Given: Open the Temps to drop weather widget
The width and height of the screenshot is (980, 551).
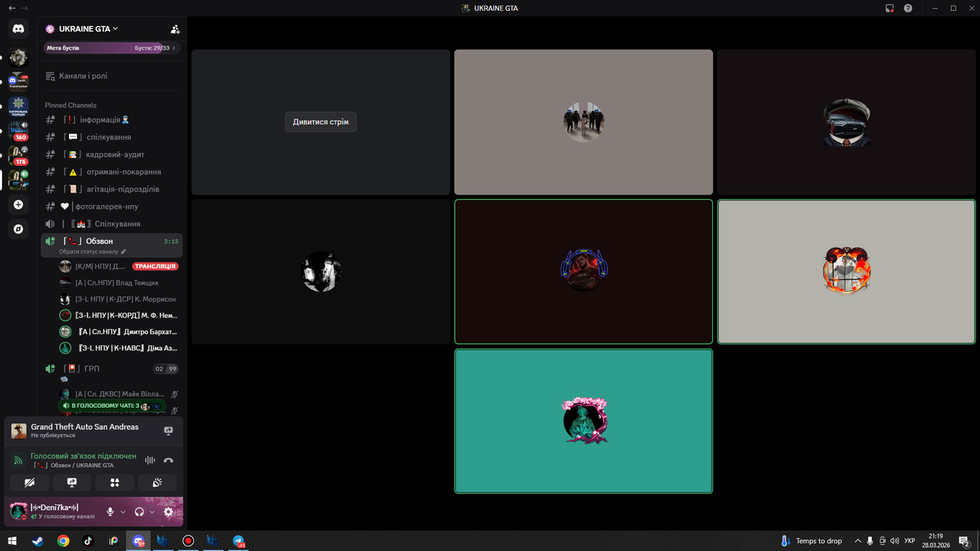Looking at the screenshot, I should click(x=811, y=541).
